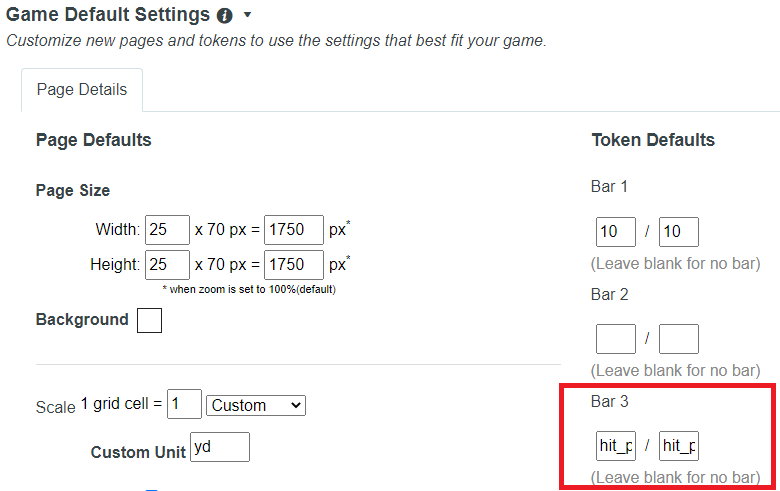Click the Page Width grid units field

click(167, 230)
